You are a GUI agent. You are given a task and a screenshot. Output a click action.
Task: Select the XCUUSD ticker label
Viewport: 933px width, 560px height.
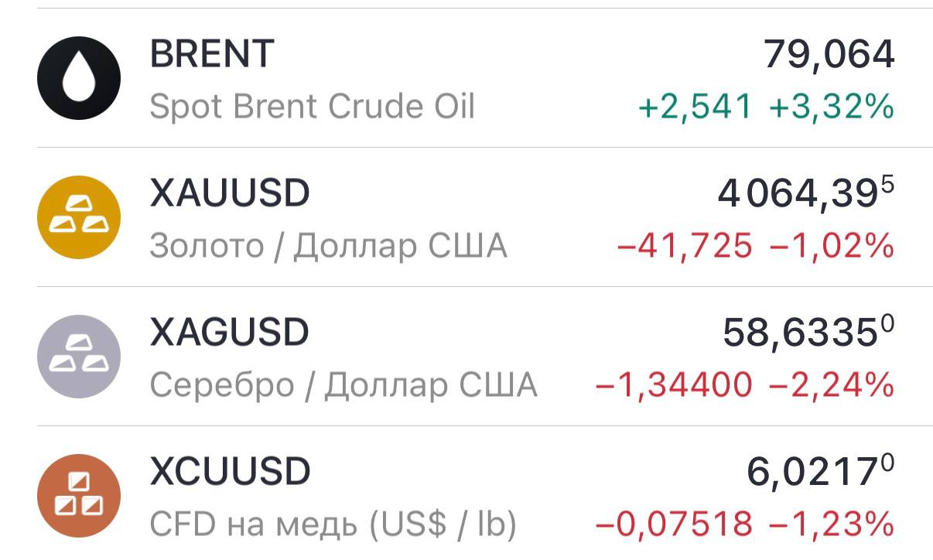[231, 472]
